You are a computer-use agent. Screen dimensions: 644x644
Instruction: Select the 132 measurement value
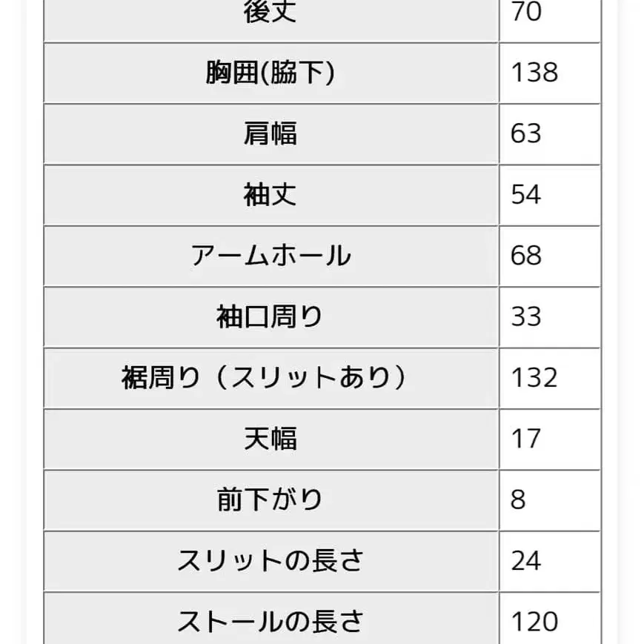pos(534,378)
